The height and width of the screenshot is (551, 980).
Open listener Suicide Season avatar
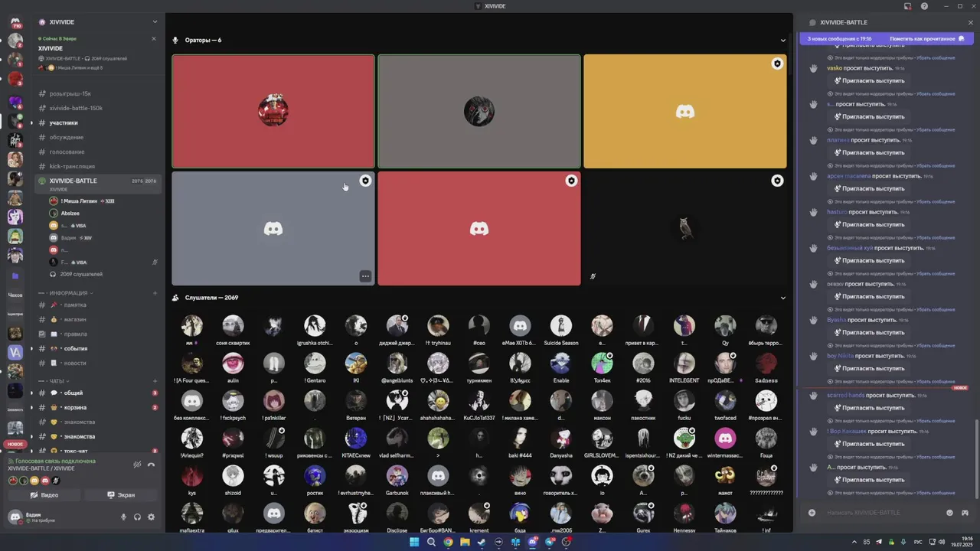[561, 325]
